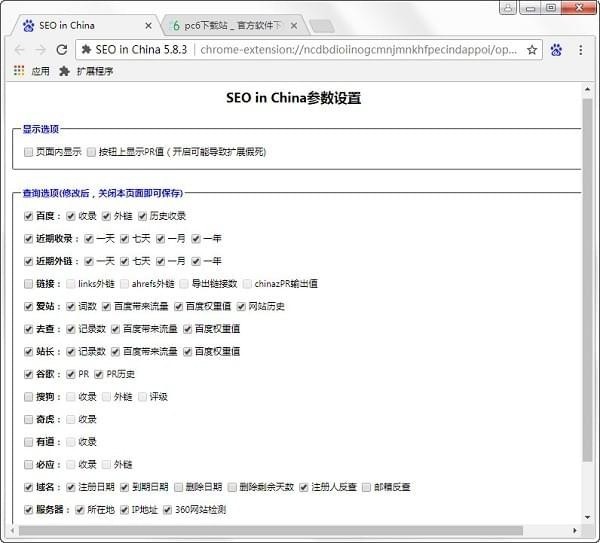Click the vertical scrollbar down arrow

(587, 517)
